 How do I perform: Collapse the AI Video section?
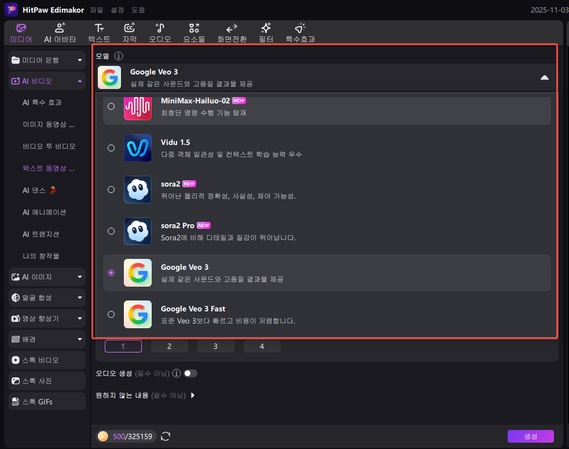(x=80, y=81)
